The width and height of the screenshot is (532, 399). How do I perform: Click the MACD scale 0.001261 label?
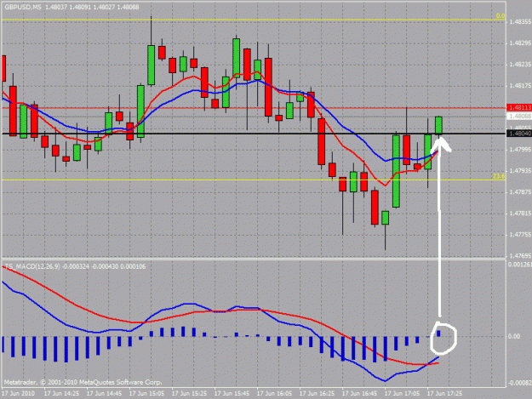point(520,265)
